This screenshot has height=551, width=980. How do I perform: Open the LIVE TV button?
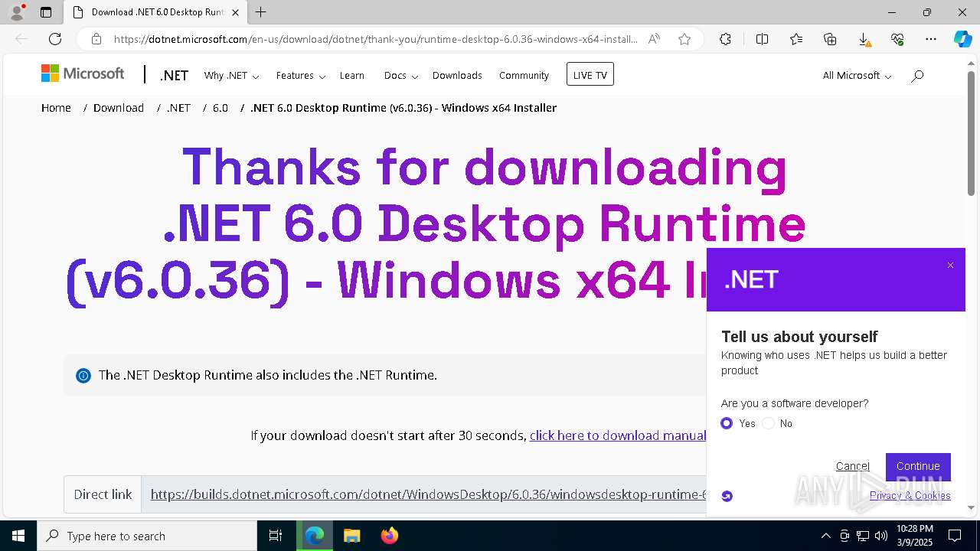pyautogui.click(x=590, y=74)
